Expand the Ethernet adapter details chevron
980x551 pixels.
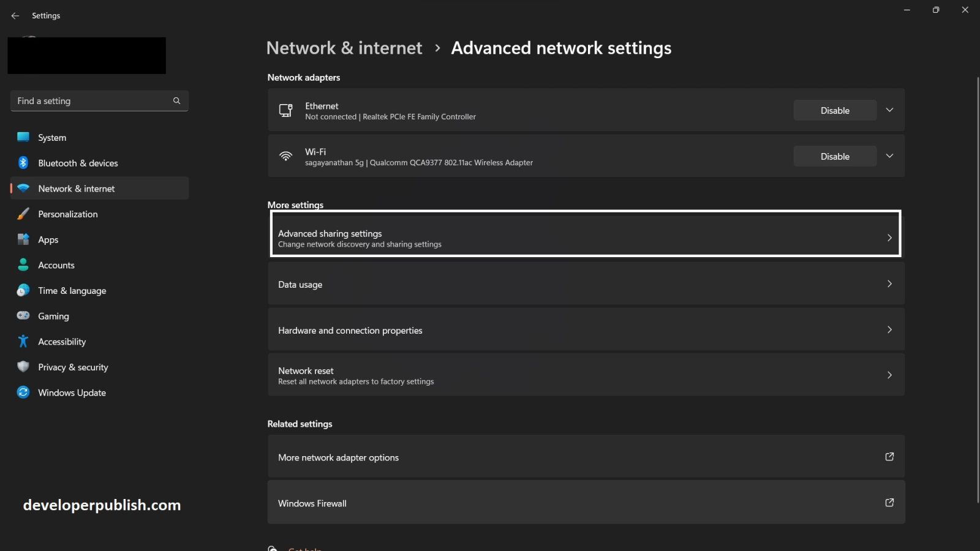(x=889, y=110)
